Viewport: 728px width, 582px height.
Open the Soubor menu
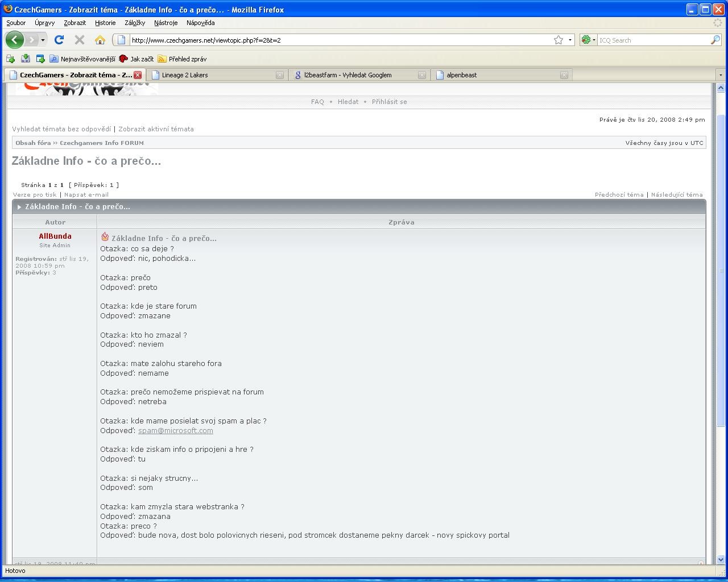pyautogui.click(x=16, y=23)
